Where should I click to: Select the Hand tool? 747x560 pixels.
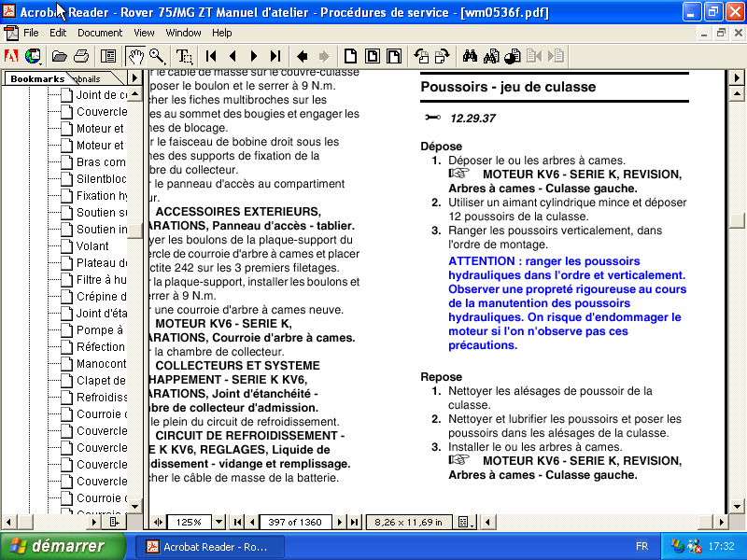tap(135, 56)
